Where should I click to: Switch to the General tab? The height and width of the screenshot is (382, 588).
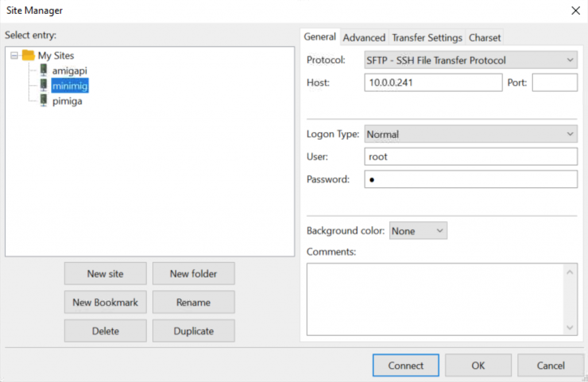[320, 37]
